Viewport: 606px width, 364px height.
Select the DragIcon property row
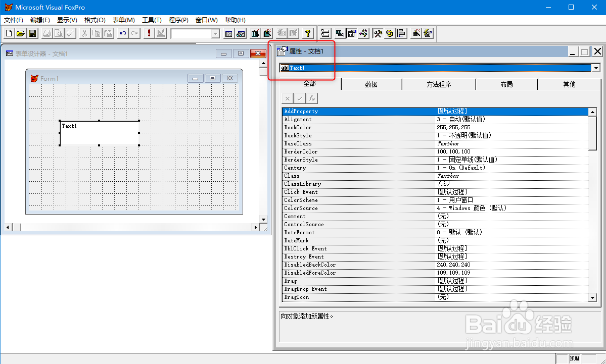coord(435,297)
